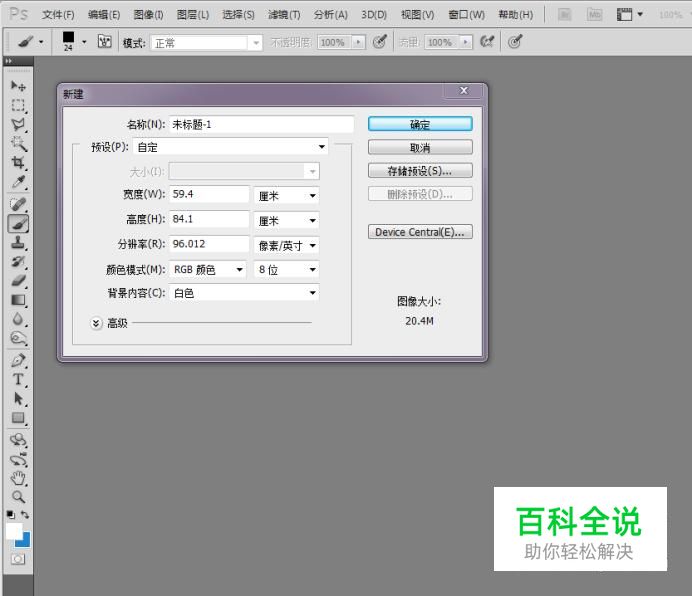
Task: Expand the toolbox double-arrow
Action: tap(9, 61)
